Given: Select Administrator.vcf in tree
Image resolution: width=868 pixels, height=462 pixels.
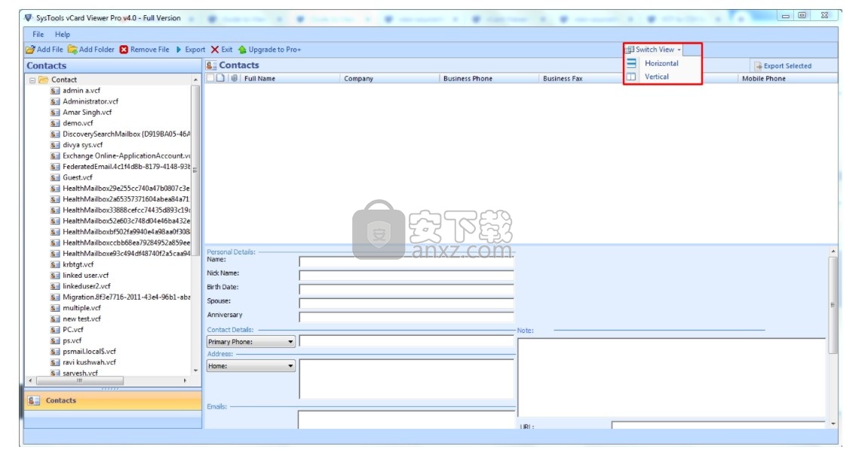Looking at the screenshot, I should (90, 101).
